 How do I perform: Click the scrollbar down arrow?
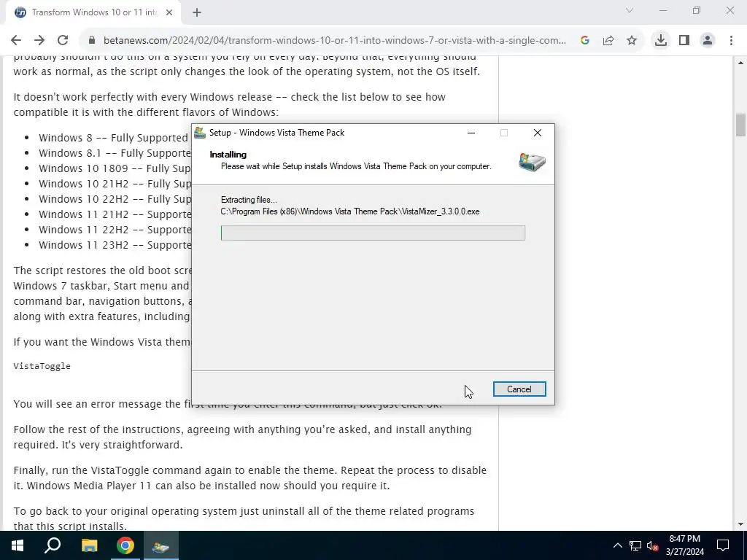click(741, 524)
